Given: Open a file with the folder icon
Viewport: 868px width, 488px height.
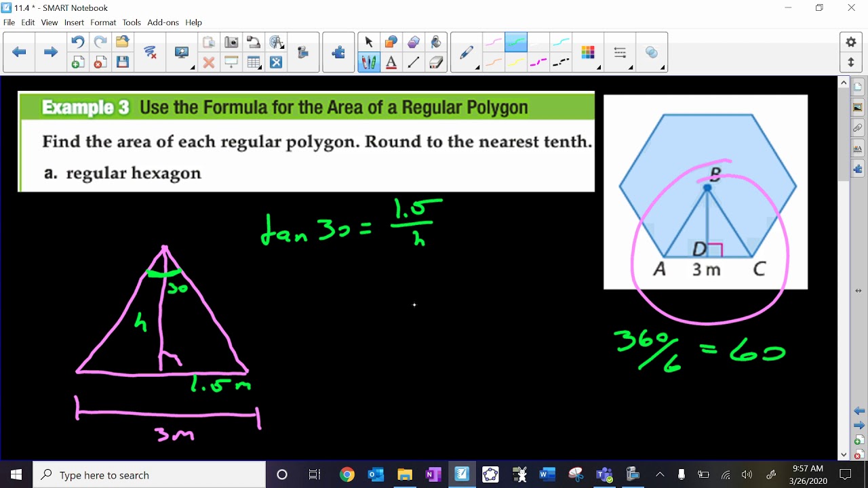Looking at the screenshot, I should coord(122,43).
